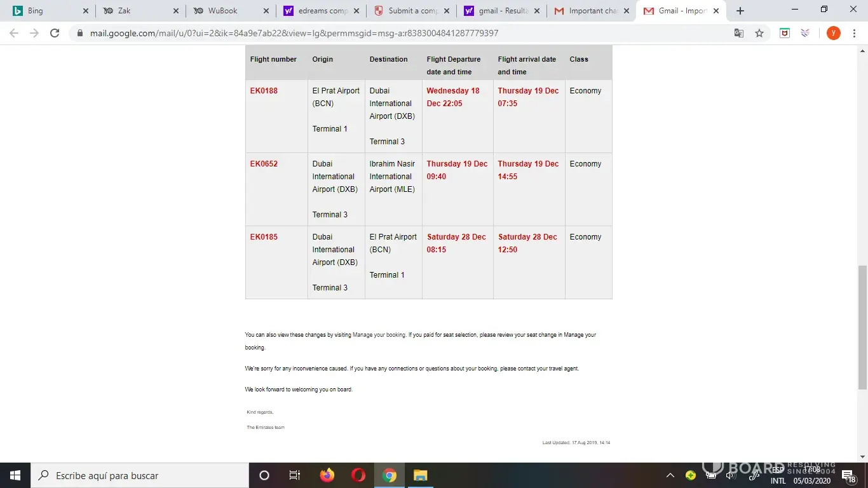Bookmark this page with the star

[x=759, y=33]
